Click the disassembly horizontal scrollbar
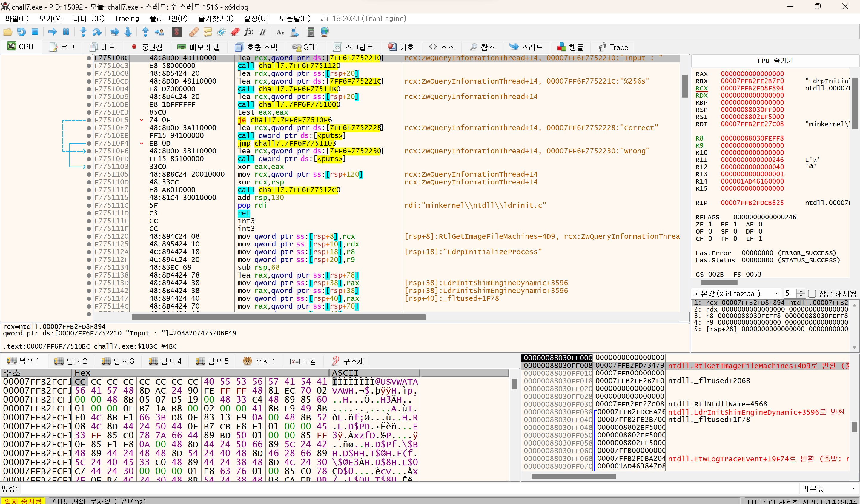 point(279,317)
